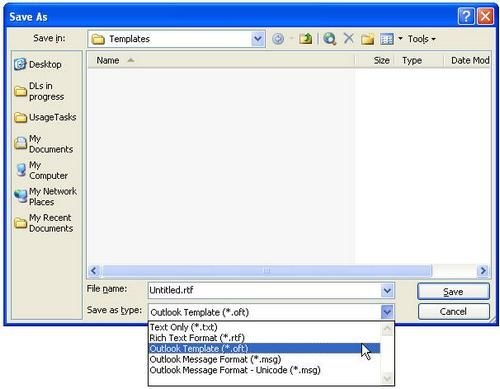Expand the Save in folder dropdown
The width and height of the screenshot is (500, 389).
pyautogui.click(x=257, y=39)
